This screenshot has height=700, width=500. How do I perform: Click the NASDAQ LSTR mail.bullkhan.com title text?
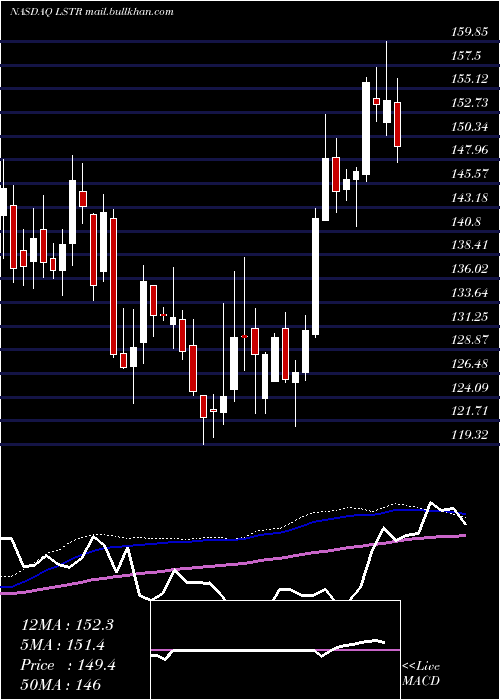click(x=91, y=11)
